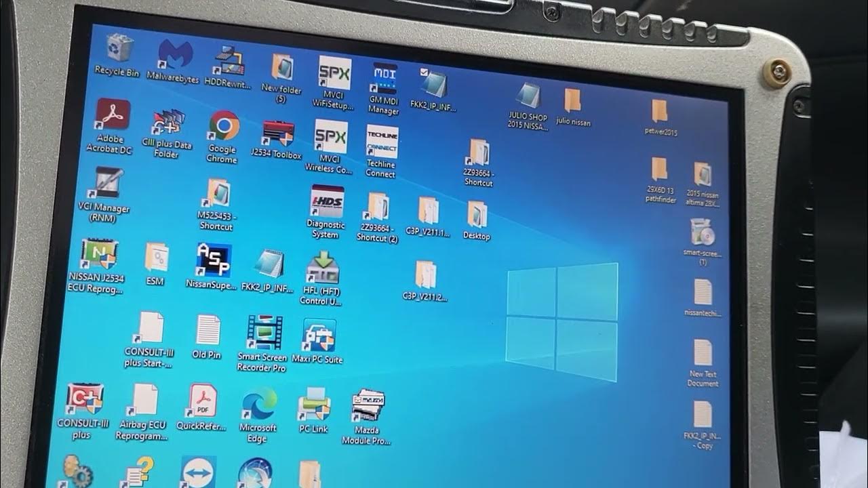Click the 'Diagnostic System' label text
Viewport: 868px width, 488px height.
pos(325,229)
